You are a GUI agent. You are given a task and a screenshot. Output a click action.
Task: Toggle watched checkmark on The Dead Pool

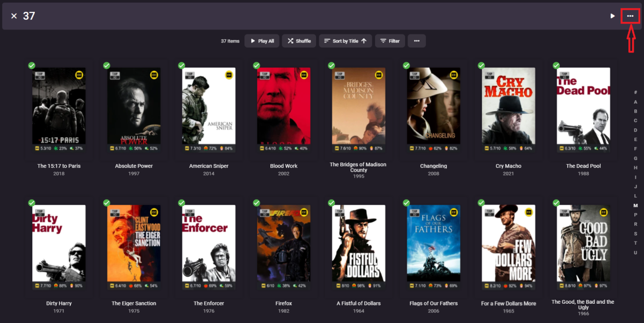point(556,65)
